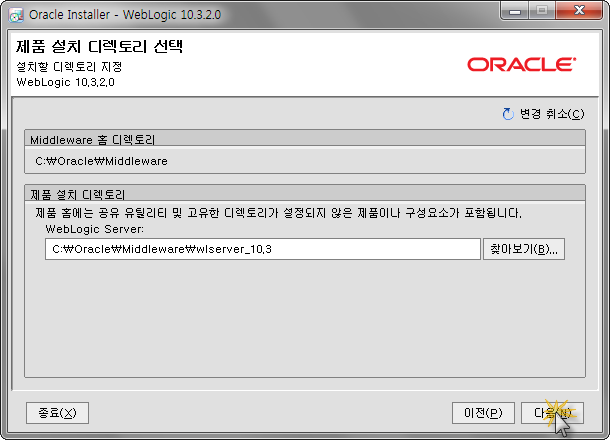Click the blue undo arrow icon beside 변경 취소
Screen dimensions: 610x440
(x=508, y=114)
